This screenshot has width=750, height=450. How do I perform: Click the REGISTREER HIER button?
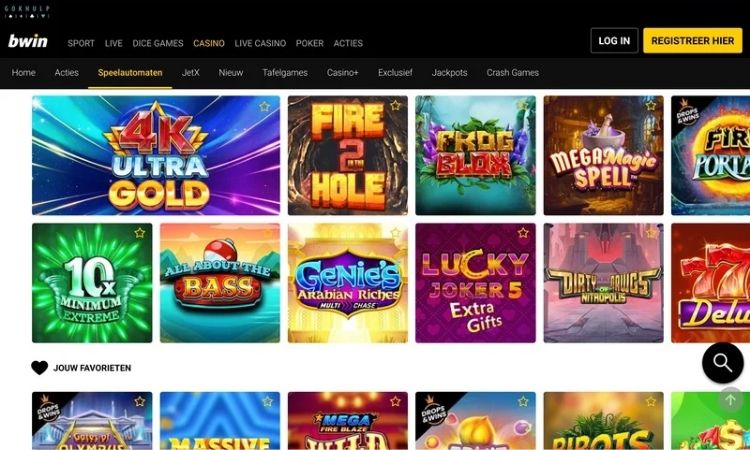[x=693, y=41]
